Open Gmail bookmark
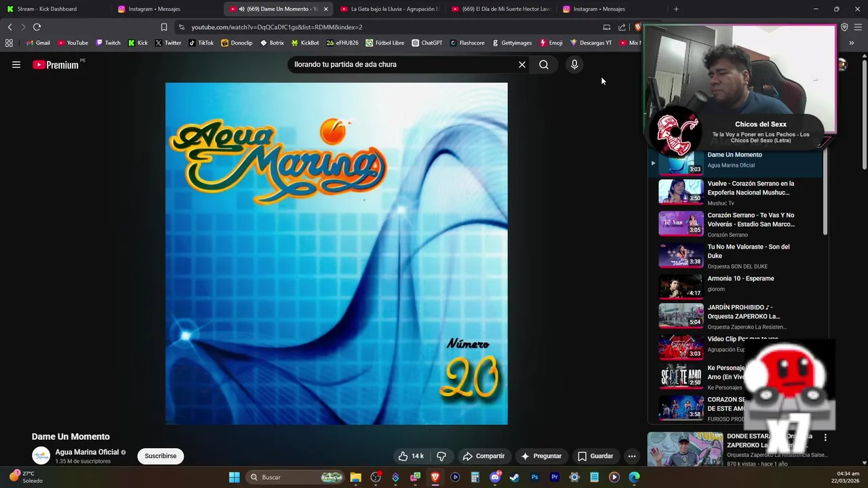This screenshot has height=488, width=868. click(x=37, y=43)
